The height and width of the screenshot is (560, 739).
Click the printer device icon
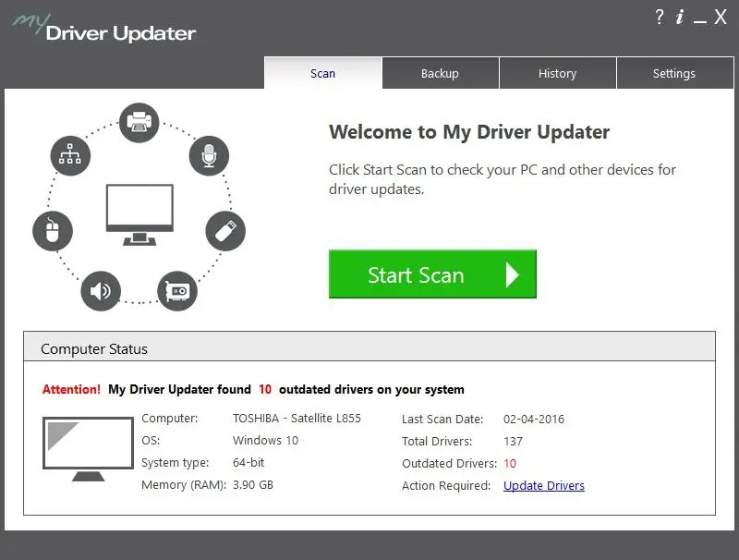(x=139, y=123)
